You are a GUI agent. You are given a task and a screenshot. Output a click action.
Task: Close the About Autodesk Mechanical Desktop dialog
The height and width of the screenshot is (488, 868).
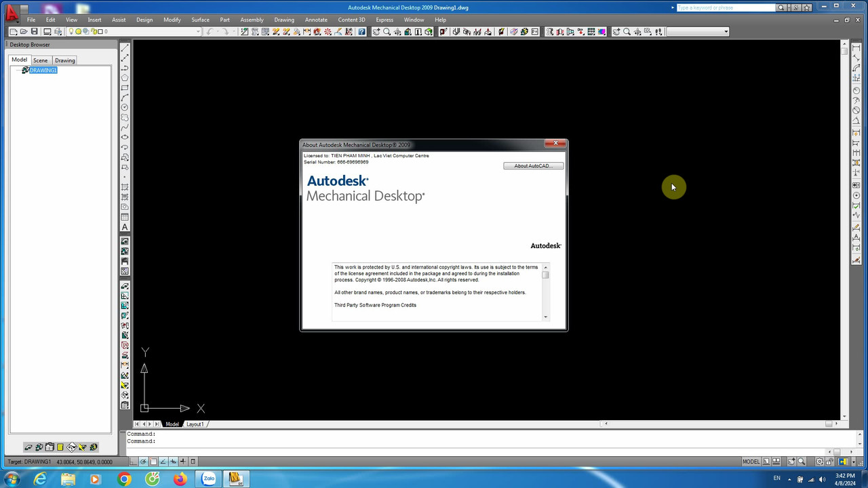pos(555,143)
